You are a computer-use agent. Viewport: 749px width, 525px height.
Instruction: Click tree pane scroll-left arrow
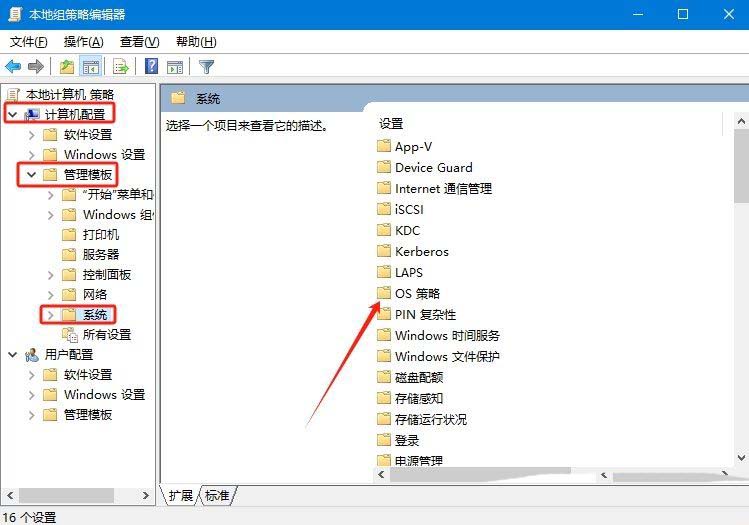click(11, 495)
